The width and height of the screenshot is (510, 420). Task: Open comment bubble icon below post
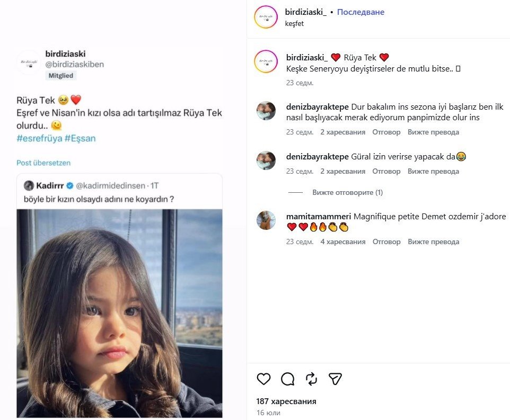[x=287, y=379]
